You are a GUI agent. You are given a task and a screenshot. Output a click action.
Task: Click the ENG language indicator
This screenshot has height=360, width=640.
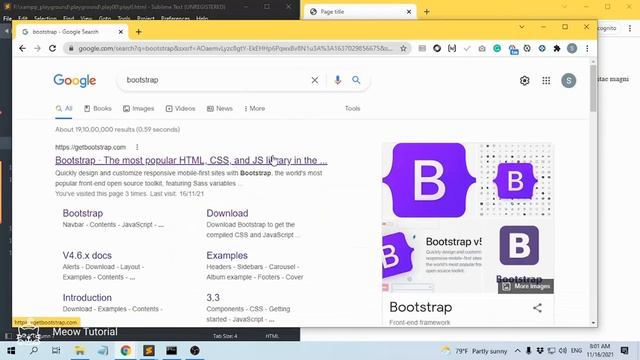[576, 351]
